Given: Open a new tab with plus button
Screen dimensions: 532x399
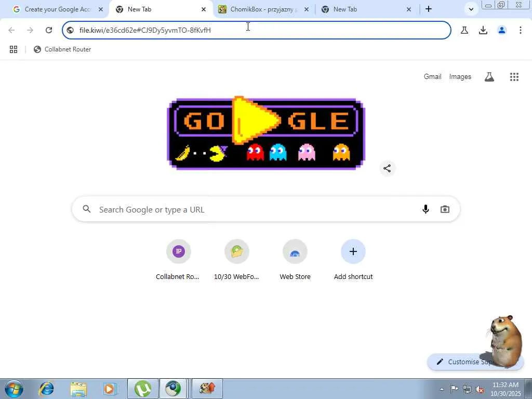Looking at the screenshot, I should pyautogui.click(x=429, y=9).
